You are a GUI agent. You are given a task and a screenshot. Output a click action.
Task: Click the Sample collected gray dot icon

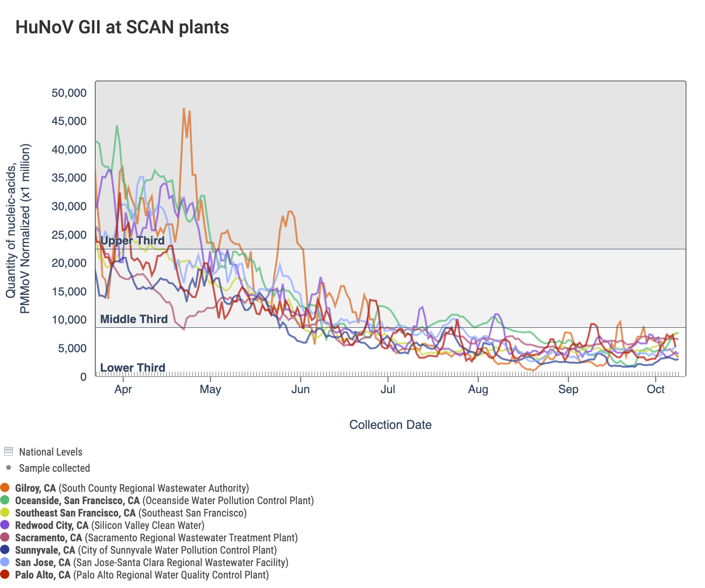[x=8, y=467]
